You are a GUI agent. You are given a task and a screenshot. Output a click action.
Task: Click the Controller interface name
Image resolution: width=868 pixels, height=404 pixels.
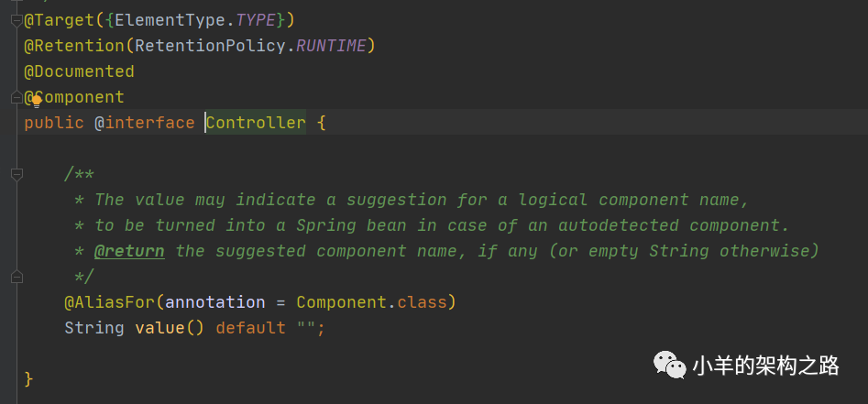tap(256, 122)
